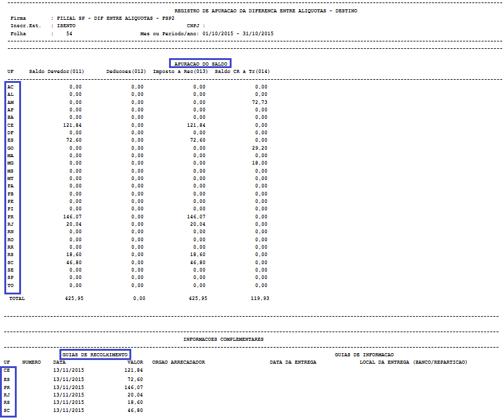This screenshot has height=420, width=504.
Task: Click the guia value '20,04' dated 13/11/2015
Action: pos(136,395)
